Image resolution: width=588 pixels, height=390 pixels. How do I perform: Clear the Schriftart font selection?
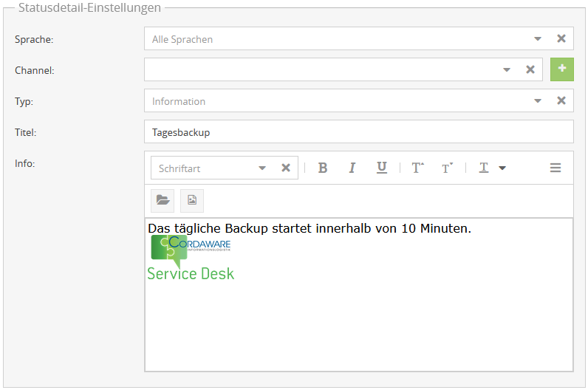[x=286, y=168]
